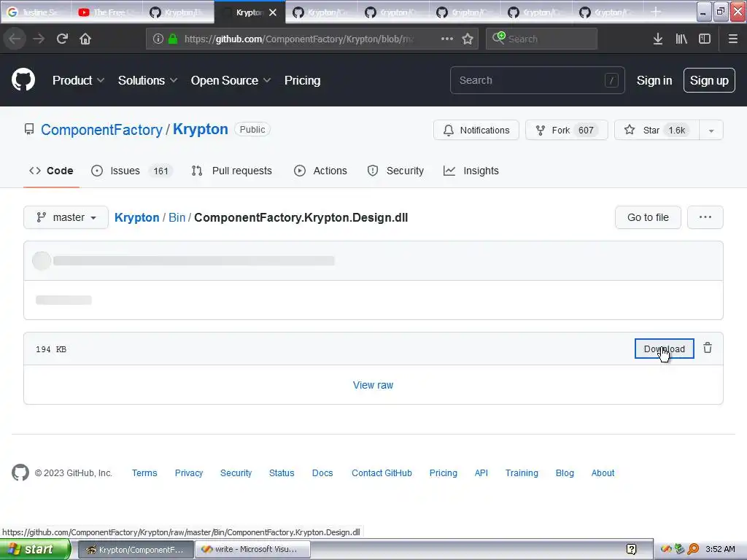Open the footer Blog link
This screenshot has width=747, height=560.
(x=565, y=472)
